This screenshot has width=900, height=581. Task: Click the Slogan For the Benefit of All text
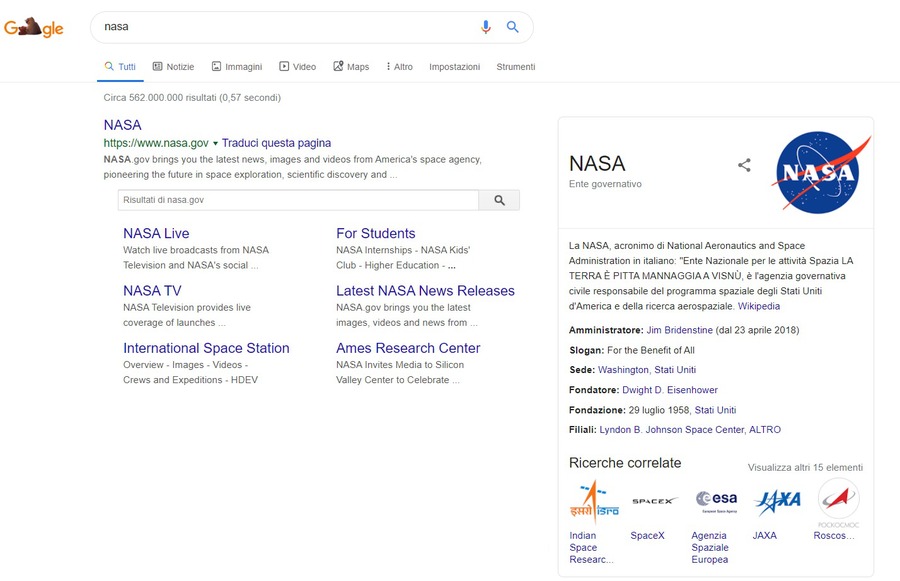(632, 350)
